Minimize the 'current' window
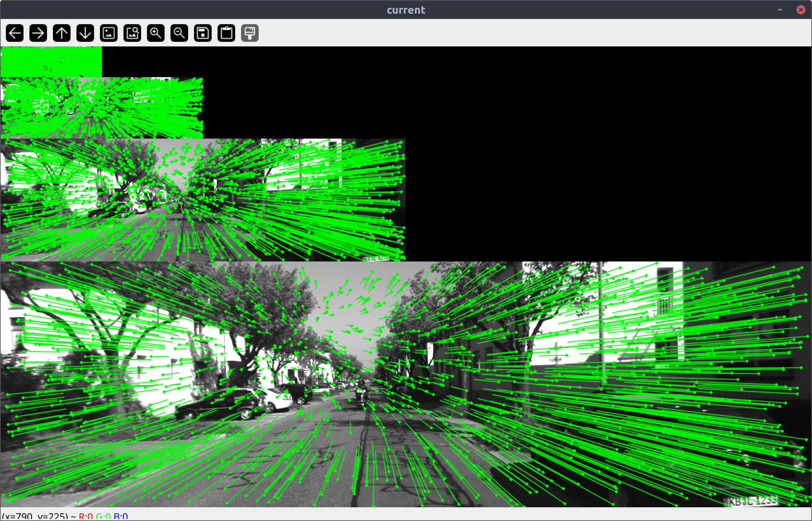This screenshot has width=812, height=521. coord(780,10)
